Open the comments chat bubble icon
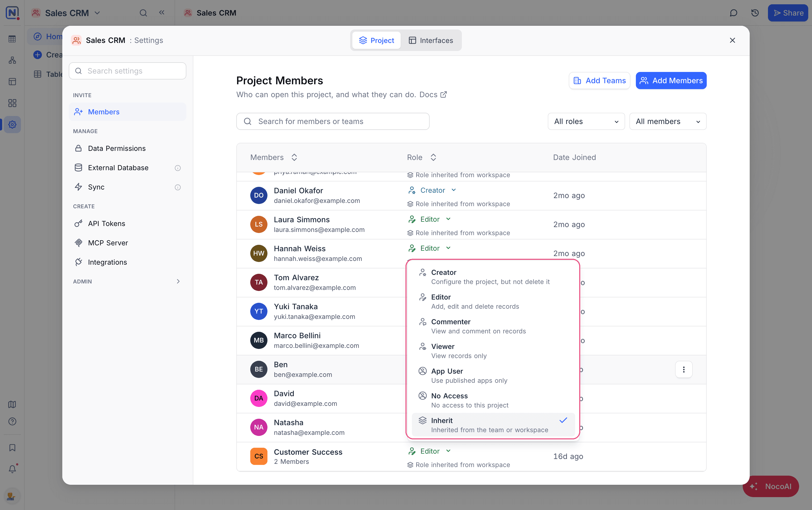This screenshot has width=812, height=510. [733, 13]
